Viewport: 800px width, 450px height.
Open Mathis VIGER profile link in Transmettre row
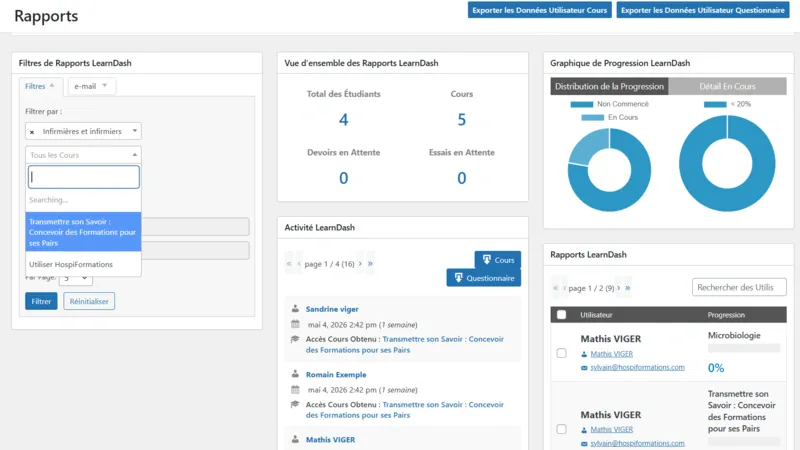[611, 430]
